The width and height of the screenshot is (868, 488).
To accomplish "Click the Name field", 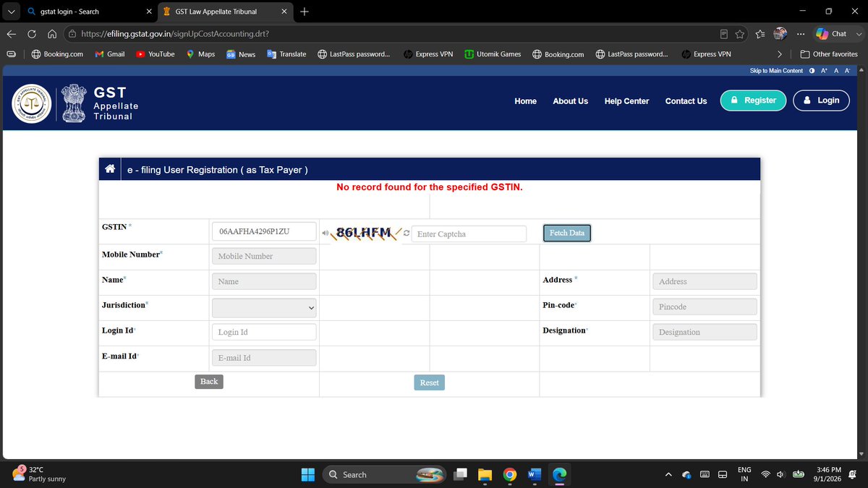I will pyautogui.click(x=264, y=281).
